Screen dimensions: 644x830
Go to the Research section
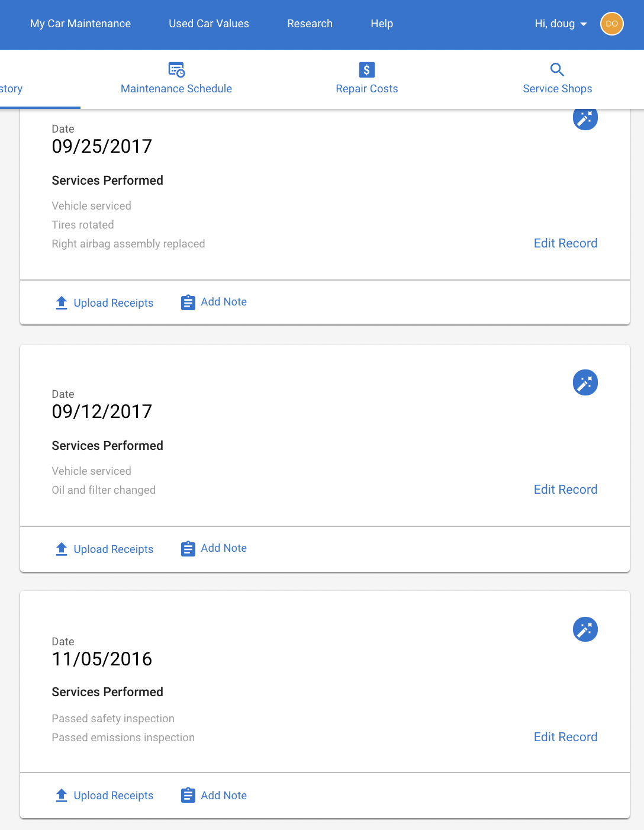click(x=310, y=24)
